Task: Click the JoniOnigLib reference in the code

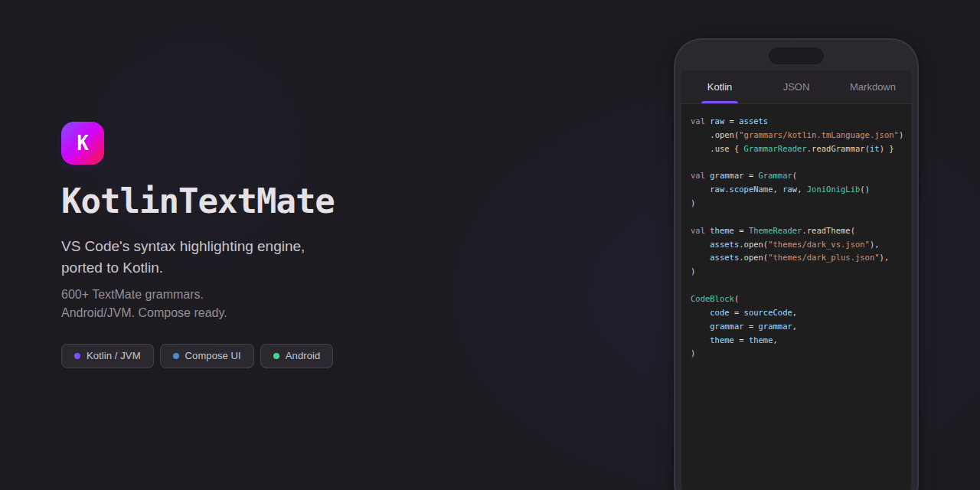Action: click(x=833, y=189)
